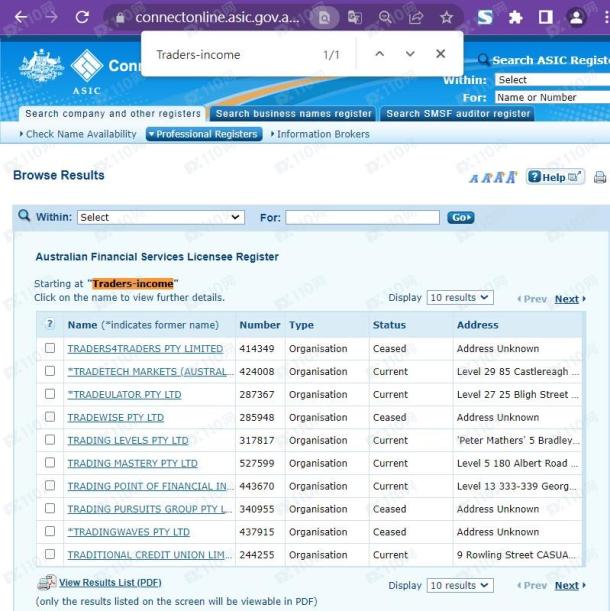Click the share page icon
This screenshot has height=611, width=610.
coord(416,17)
